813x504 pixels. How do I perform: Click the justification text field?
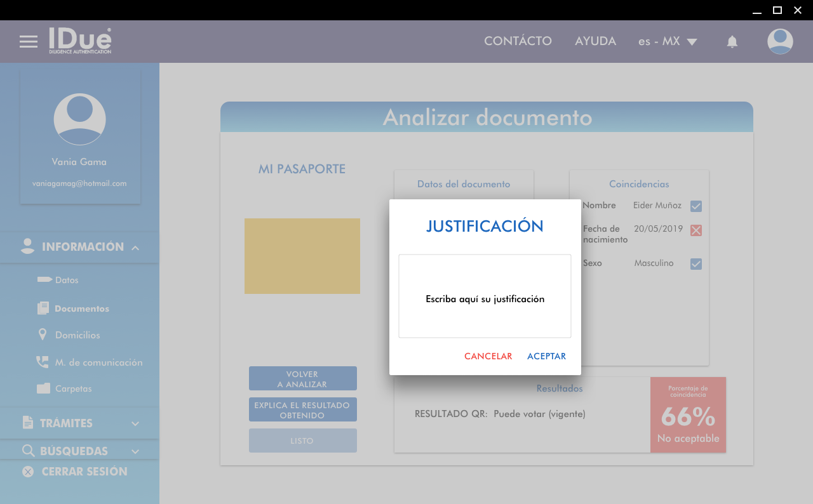tap(485, 296)
